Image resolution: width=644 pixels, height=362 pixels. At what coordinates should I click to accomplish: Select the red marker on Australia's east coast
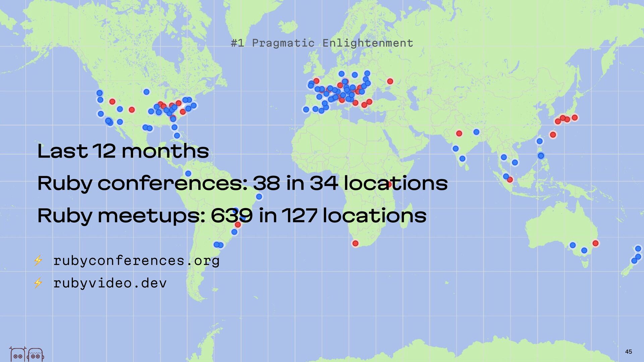[x=595, y=243]
